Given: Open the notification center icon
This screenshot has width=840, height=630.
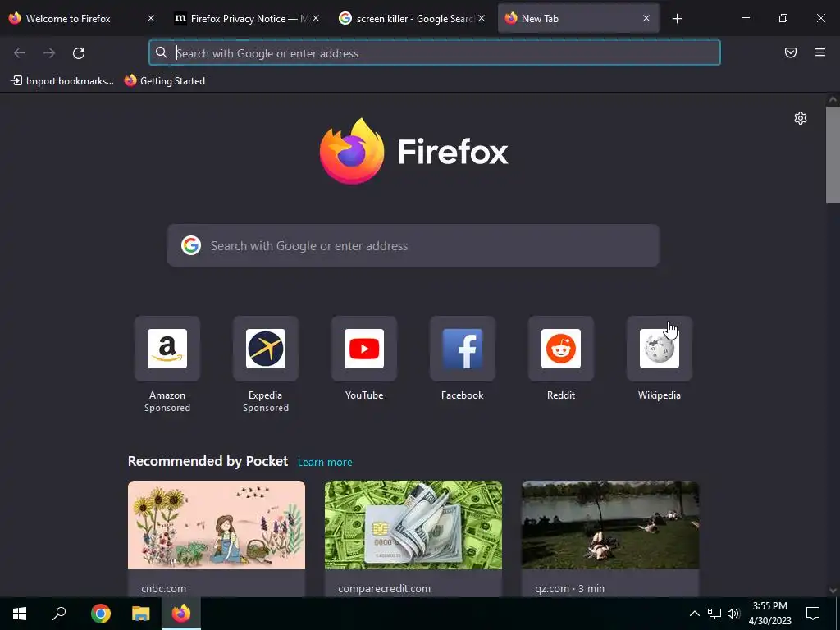Looking at the screenshot, I should (x=813, y=614).
